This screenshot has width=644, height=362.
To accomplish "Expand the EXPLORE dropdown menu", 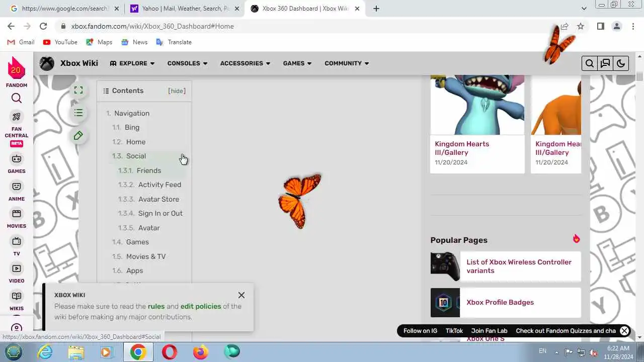I will 132,63.
